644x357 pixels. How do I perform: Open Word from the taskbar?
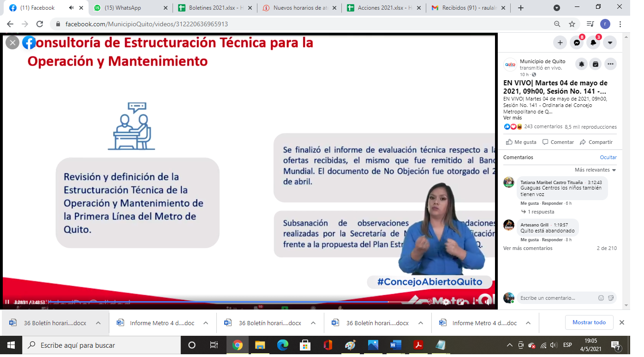pos(396,345)
